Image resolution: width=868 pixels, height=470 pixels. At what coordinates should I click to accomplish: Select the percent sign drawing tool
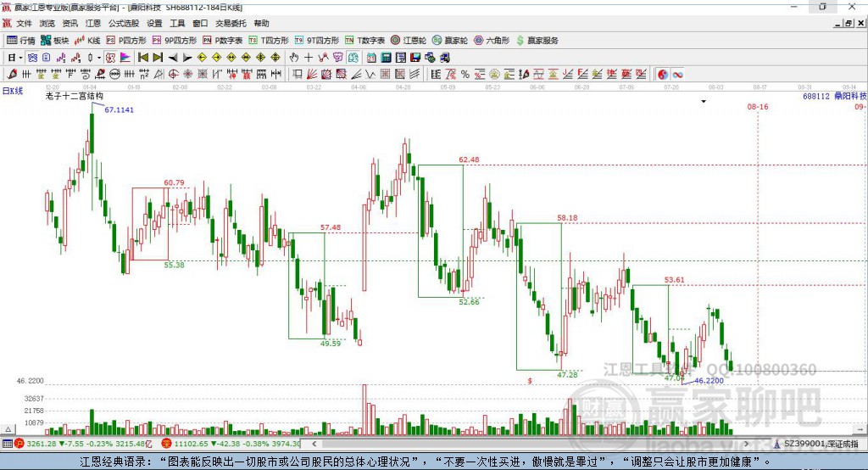(x=465, y=75)
